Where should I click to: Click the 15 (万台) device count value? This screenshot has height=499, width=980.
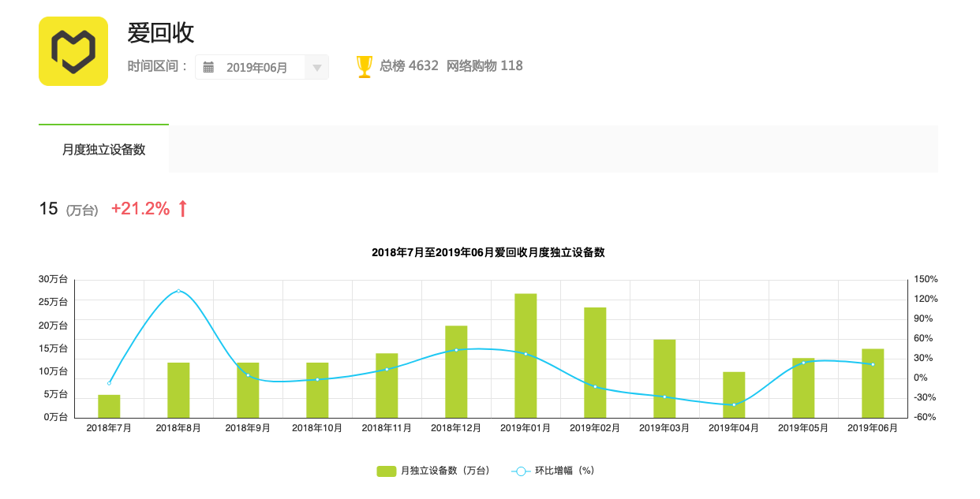click(x=69, y=209)
